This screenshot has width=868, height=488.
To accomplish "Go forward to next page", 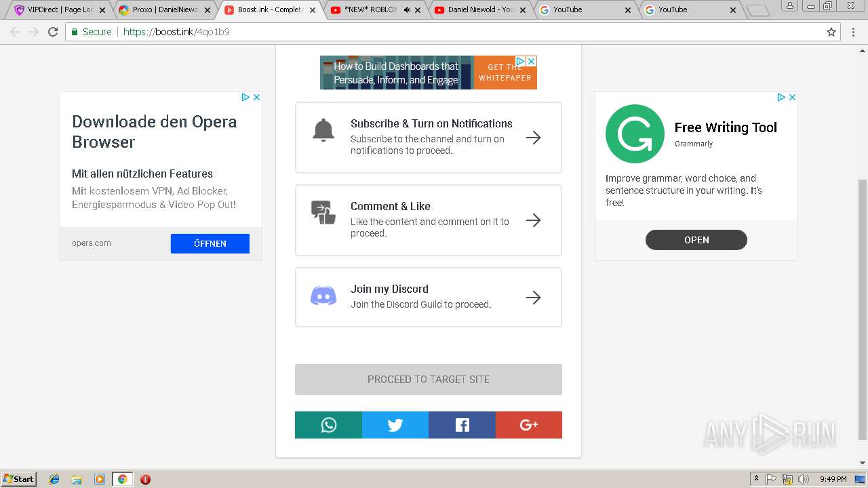I will [34, 32].
